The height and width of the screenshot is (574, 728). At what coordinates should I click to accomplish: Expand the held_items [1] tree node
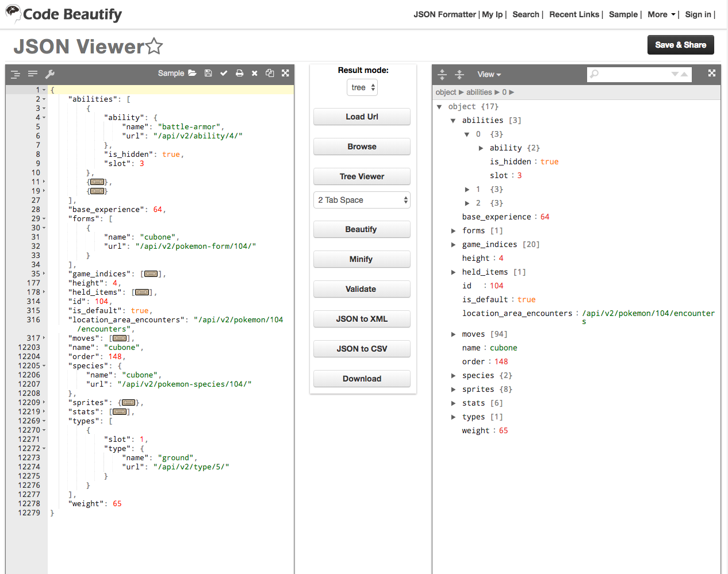coord(453,272)
